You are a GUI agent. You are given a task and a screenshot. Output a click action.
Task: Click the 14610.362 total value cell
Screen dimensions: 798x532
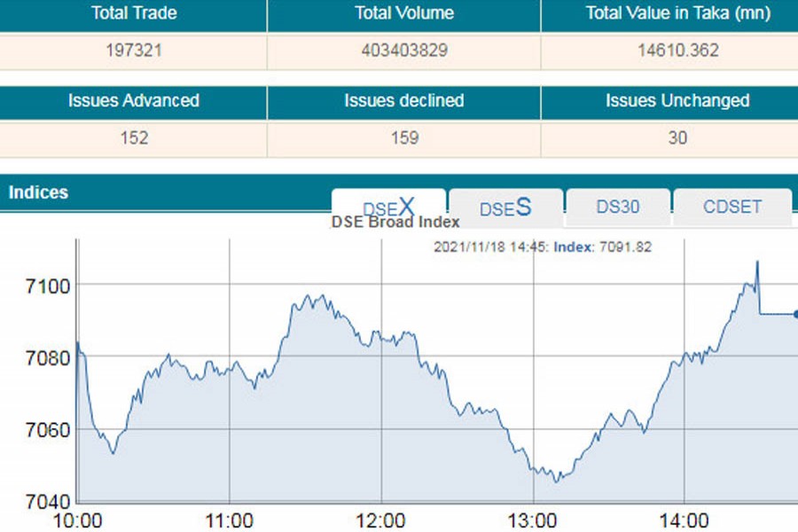678,51
